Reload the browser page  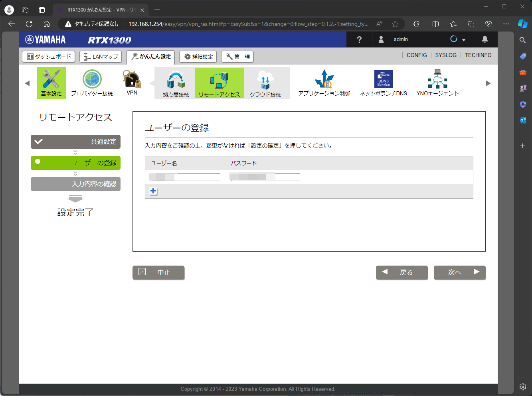pyautogui.click(x=29, y=24)
